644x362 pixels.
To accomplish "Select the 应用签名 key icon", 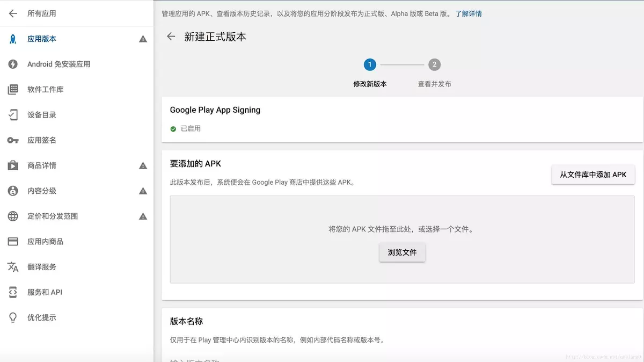I will click(x=13, y=140).
